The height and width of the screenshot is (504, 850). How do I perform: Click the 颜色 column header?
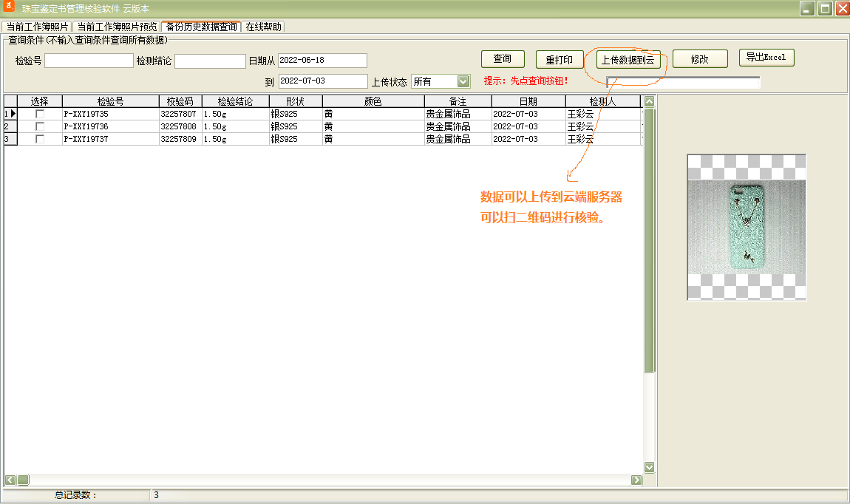pos(373,101)
